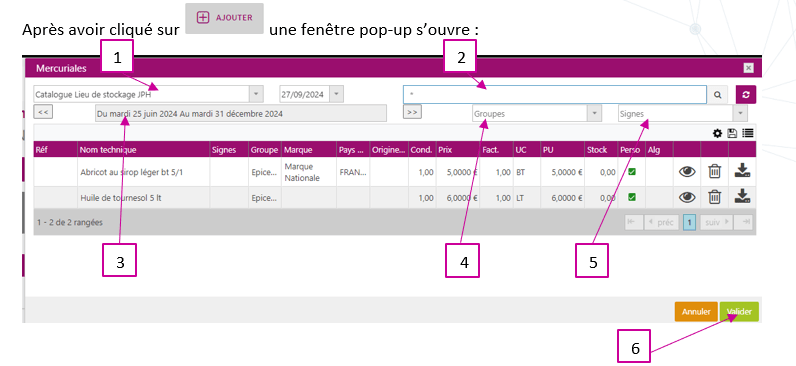Image resolution: width=796 pixels, height=366 pixels.
Task: Open the date picker arrow for 27/09/2024
Action: point(337,94)
